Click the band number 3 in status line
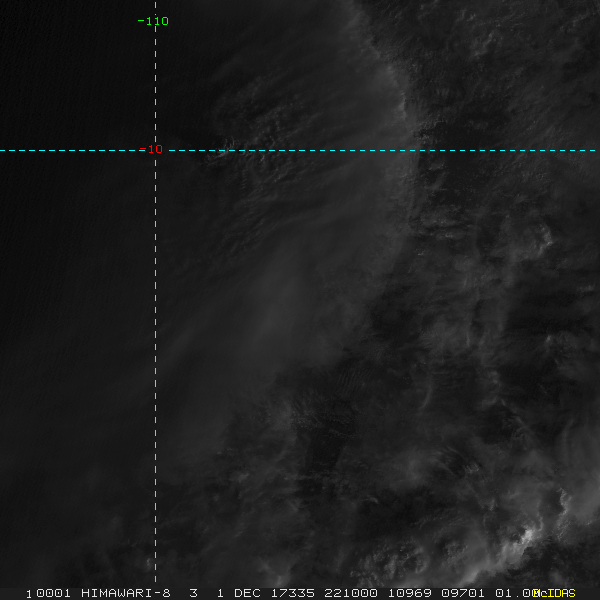 pyautogui.click(x=194, y=593)
